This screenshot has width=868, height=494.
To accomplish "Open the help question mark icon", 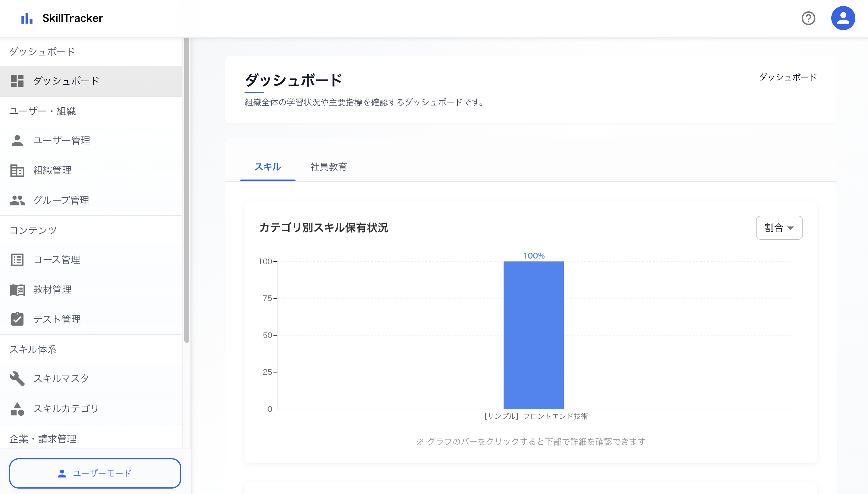I will (x=808, y=18).
